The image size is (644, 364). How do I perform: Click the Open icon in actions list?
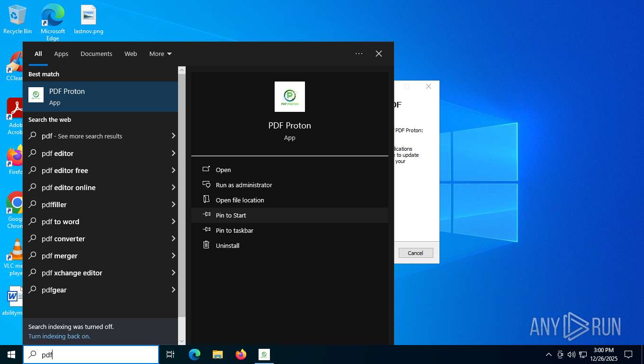[206, 169]
